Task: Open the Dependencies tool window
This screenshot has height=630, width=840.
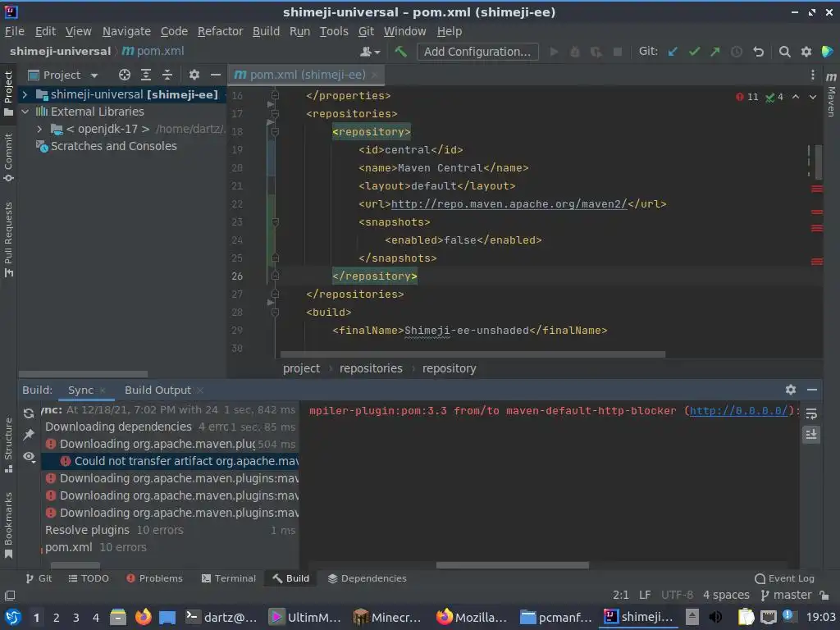Action: pos(367,578)
